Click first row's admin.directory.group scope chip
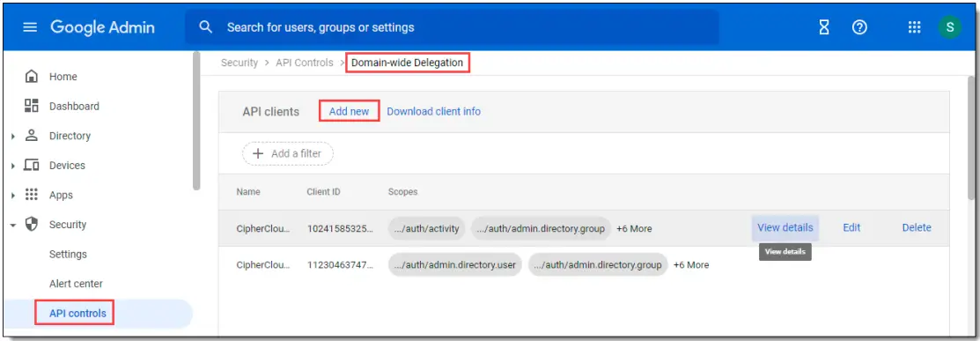The image size is (980, 341). [541, 228]
